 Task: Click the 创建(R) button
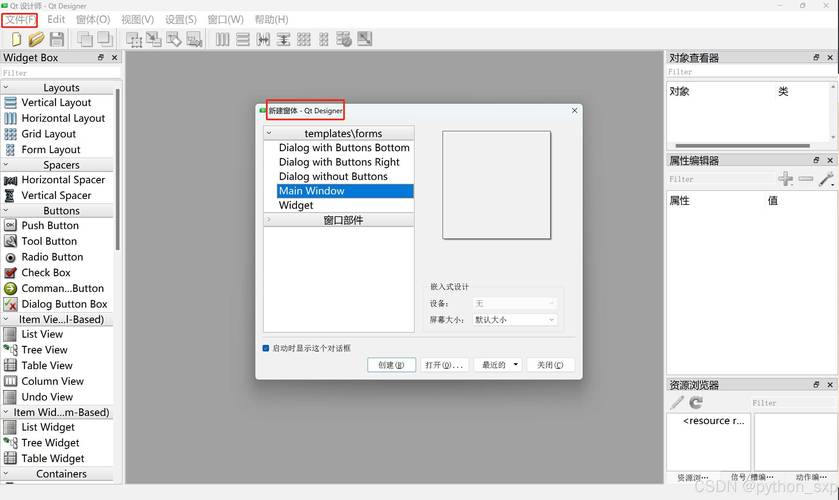coord(391,365)
